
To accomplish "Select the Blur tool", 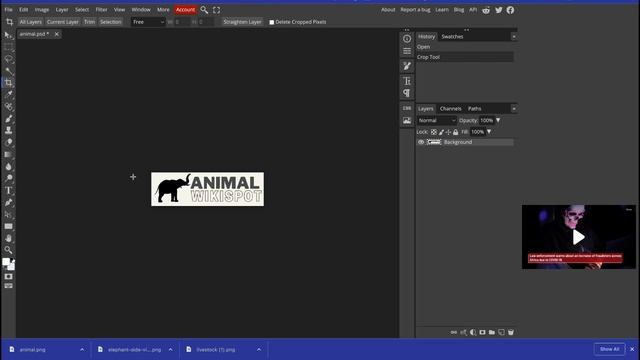I will (8, 167).
